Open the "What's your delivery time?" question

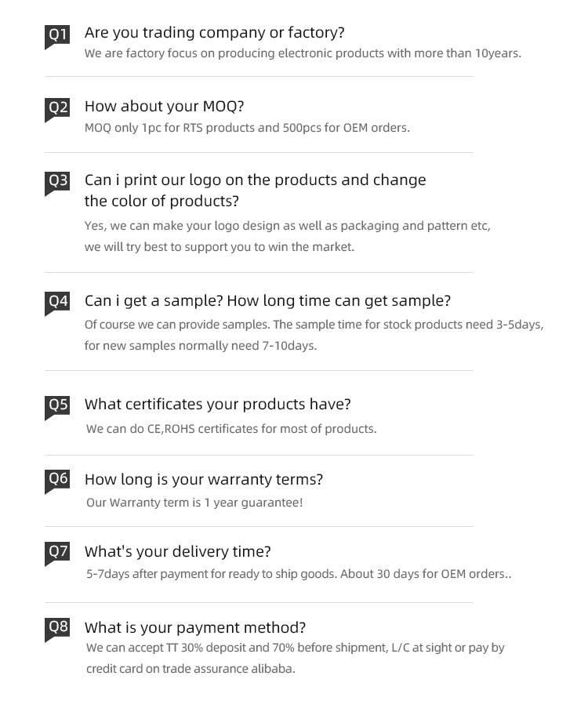pyautogui.click(x=177, y=552)
